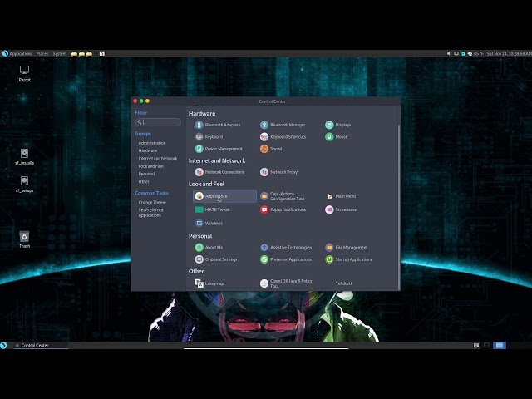Open Bluetooth Manager
The height and width of the screenshot is (399, 532).
click(283, 125)
